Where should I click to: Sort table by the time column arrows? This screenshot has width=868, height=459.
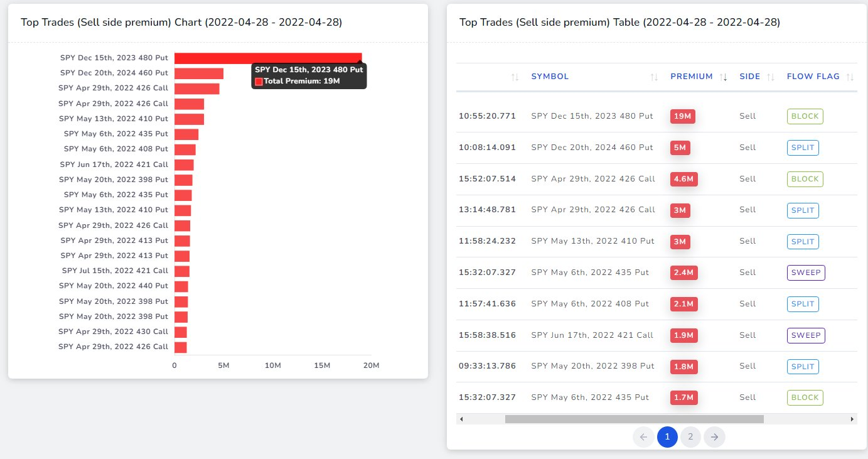click(x=515, y=77)
